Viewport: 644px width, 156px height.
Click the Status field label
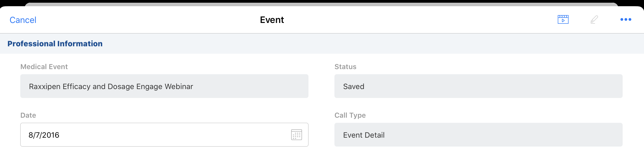click(x=345, y=67)
